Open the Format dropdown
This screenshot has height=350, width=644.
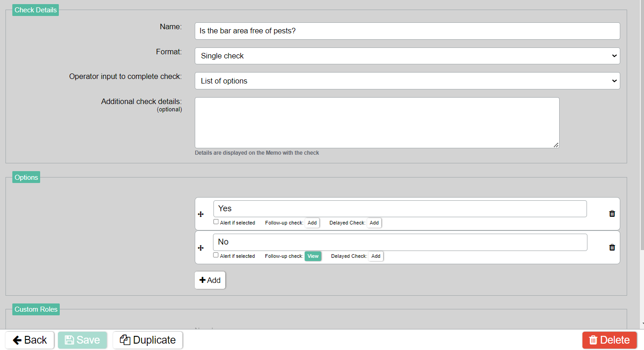(407, 56)
